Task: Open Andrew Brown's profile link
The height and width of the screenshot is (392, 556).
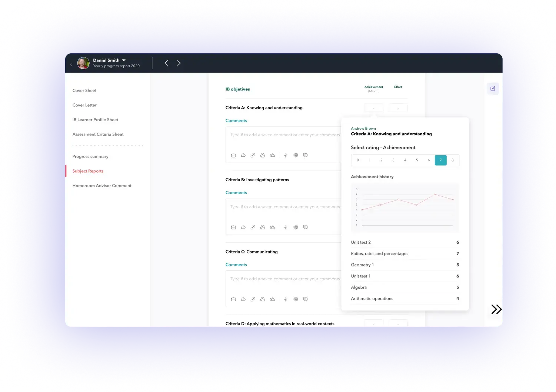Action: point(363,128)
